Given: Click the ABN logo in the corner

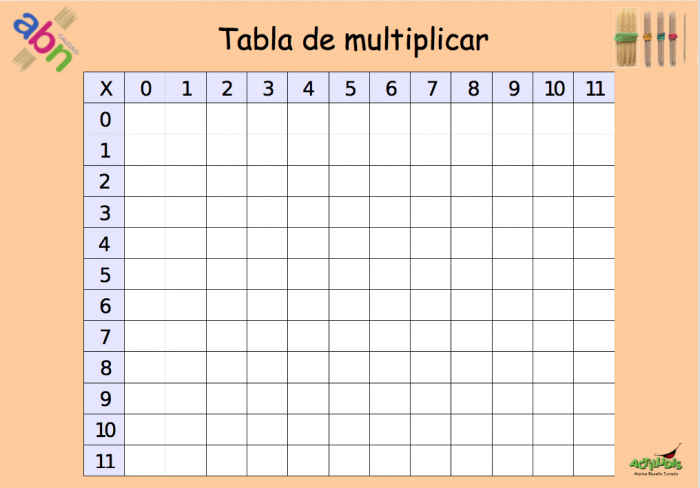Looking at the screenshot, I should [45, 38].
